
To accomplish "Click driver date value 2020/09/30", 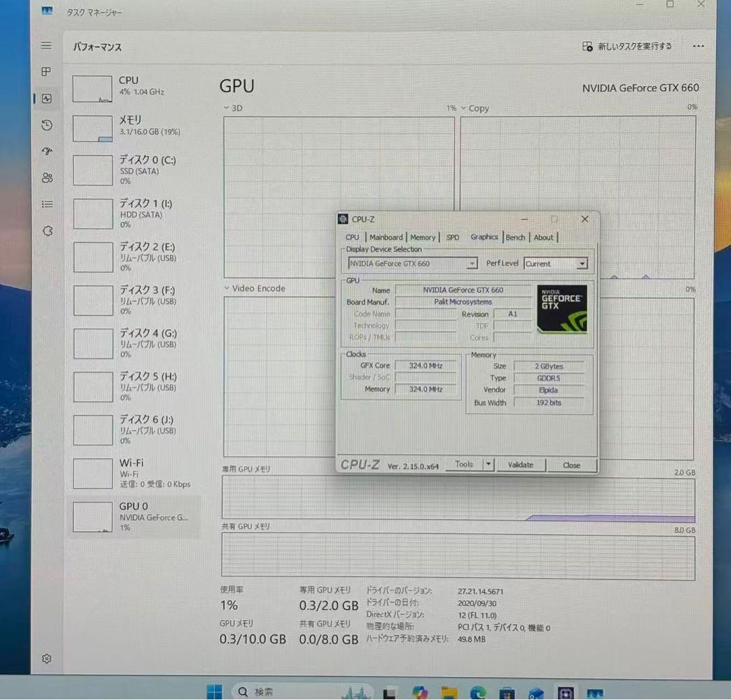I will pyautogui.click(x=477, y=603).
